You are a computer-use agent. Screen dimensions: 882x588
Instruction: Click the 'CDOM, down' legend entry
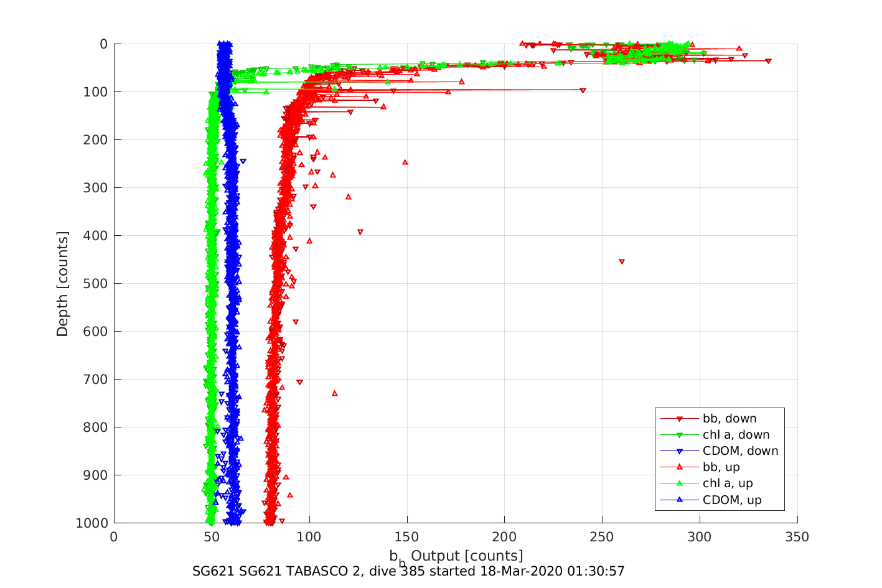click(x=720, y=451)
